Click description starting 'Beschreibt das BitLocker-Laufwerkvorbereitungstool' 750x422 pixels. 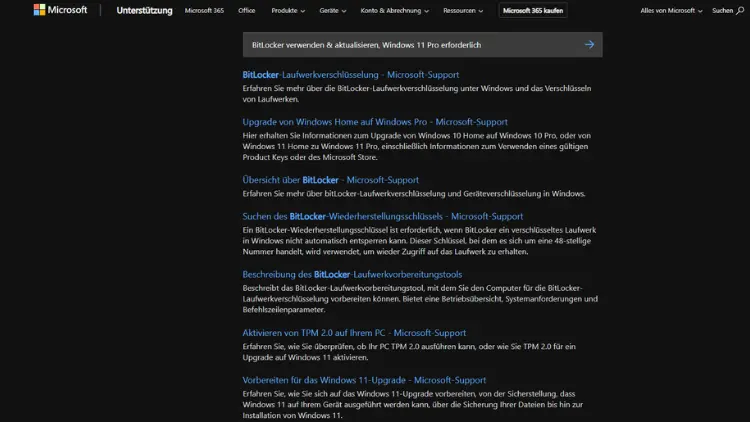(420, 299)
